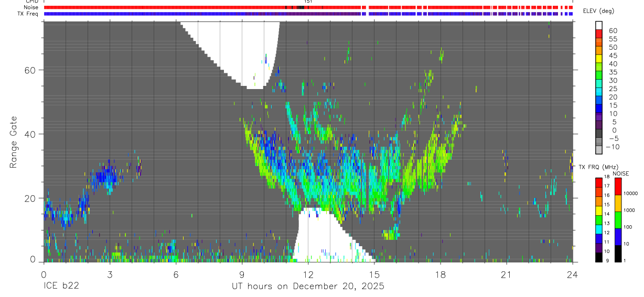
Task: Click the '3' tick on the UT hours axis
Action: coord(110,274)
